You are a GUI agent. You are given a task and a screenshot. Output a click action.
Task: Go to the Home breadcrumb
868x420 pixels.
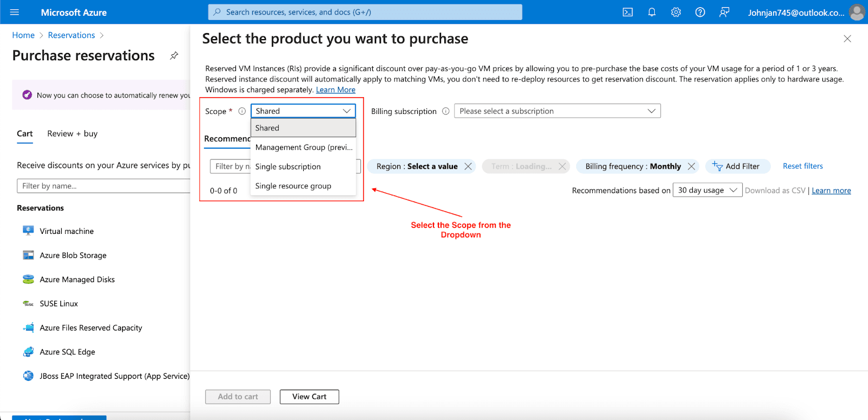click(23, 35)
